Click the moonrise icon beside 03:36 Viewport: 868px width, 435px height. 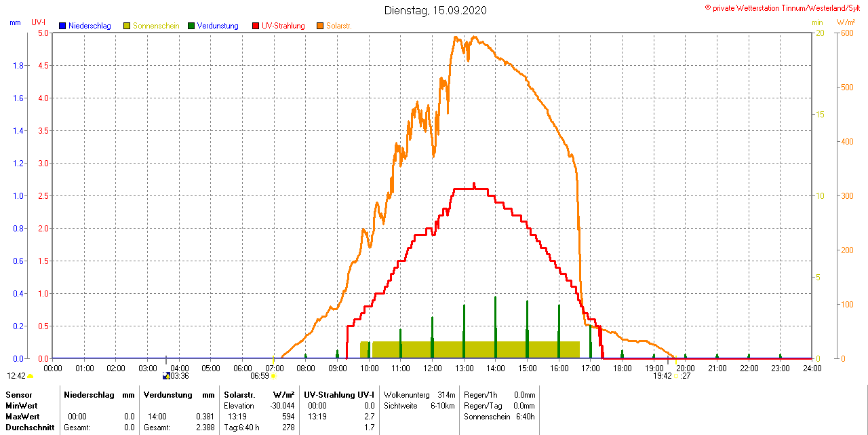pos(165,375)
